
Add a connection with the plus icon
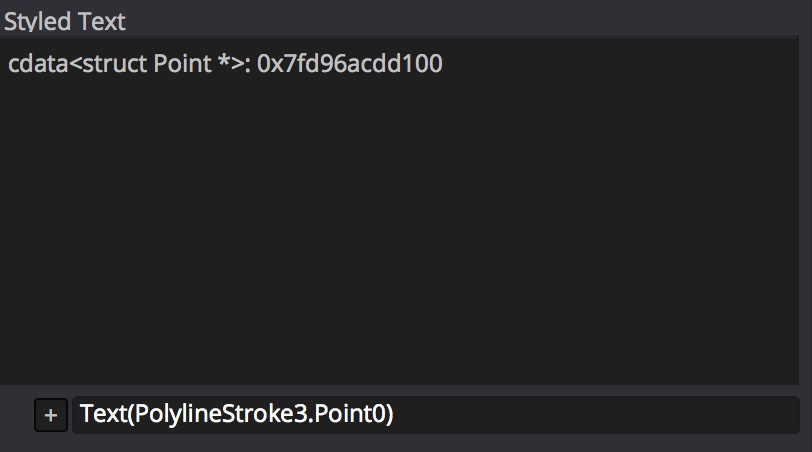51,415
